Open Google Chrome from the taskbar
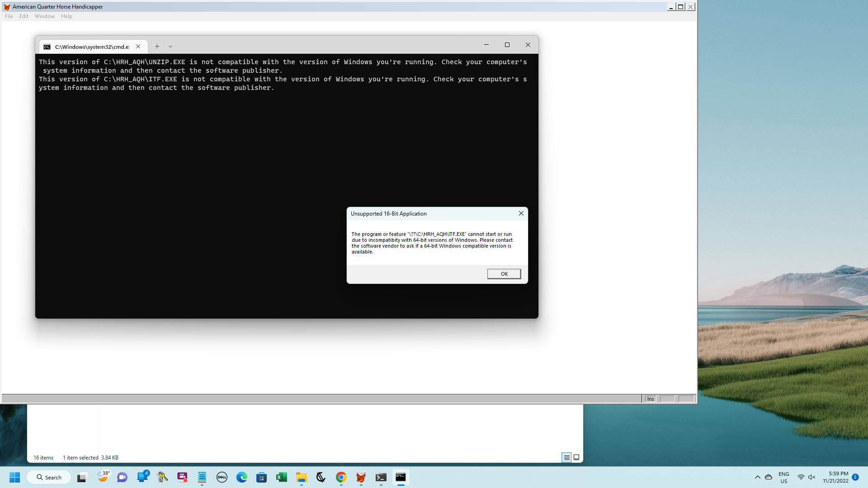Viewport: 868px width, 488px height. click(x=341, y=477)
